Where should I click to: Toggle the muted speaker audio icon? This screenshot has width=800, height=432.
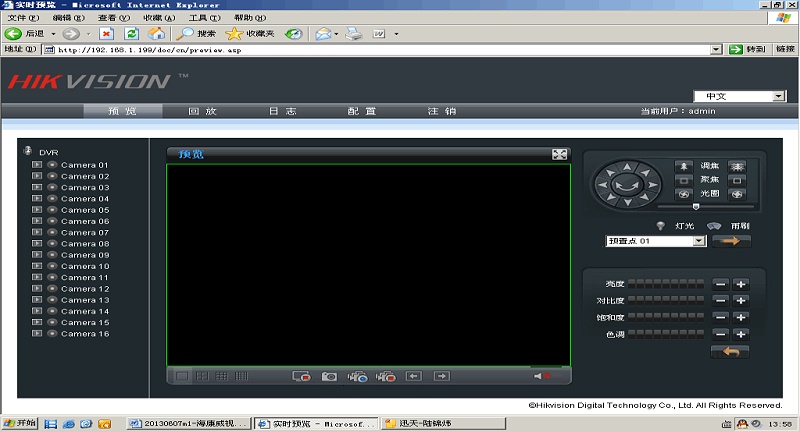(x=541, y=376)
